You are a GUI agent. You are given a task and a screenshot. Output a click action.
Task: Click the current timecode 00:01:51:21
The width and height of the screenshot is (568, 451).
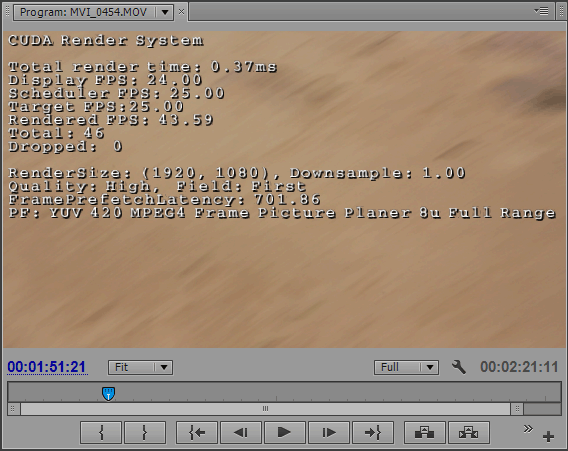(47, 367)
